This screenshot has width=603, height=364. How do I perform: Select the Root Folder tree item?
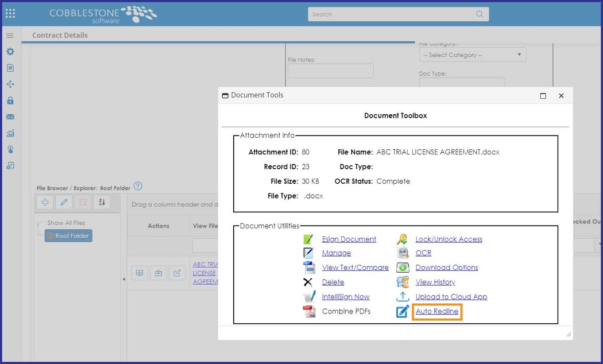click(x=68, y=235)
